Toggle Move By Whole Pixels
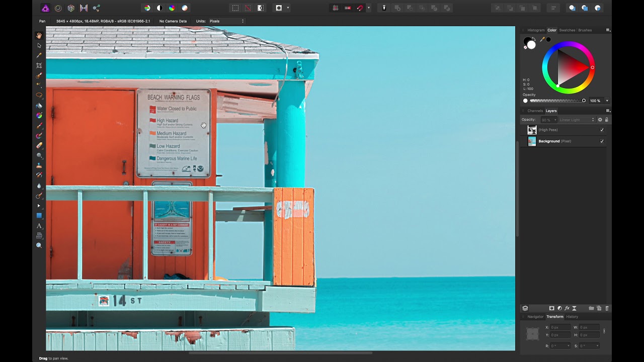This screenshot has height=362, width=644. [348, 8]
